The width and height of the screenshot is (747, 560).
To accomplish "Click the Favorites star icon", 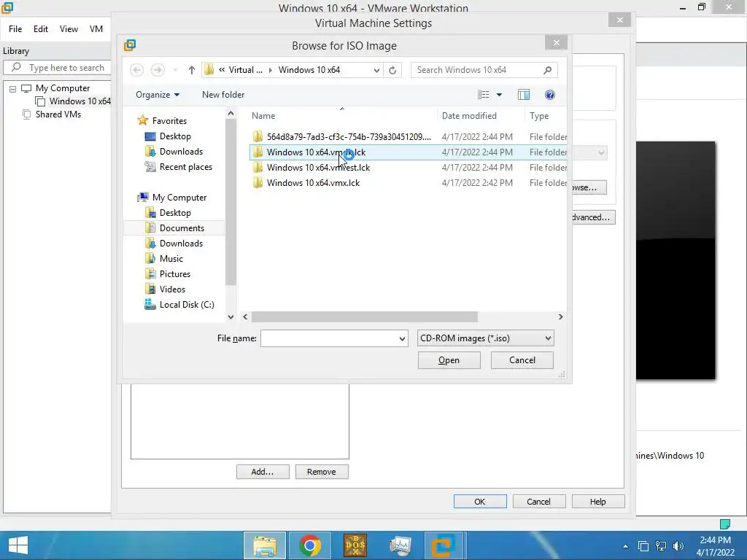I will (x=142, y=120).
